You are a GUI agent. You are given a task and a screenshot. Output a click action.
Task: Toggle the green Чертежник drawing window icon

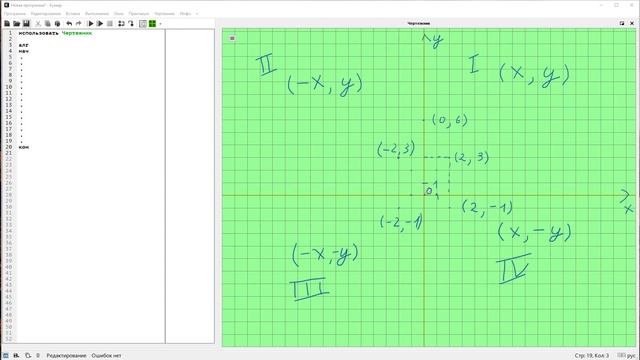coord(152,24)
